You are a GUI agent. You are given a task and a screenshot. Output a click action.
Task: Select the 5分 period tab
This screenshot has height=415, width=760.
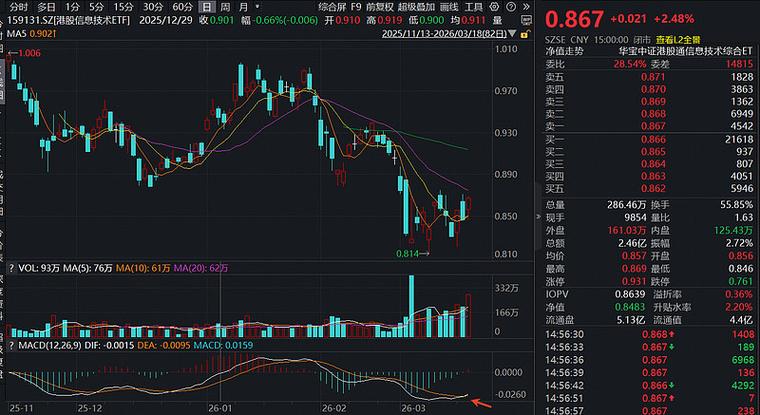[x=96, y=7]
